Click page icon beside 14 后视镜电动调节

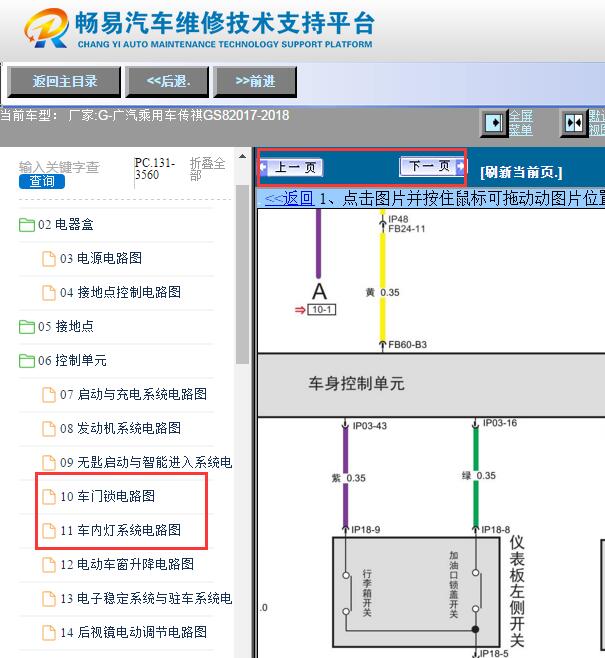[49, 633]
